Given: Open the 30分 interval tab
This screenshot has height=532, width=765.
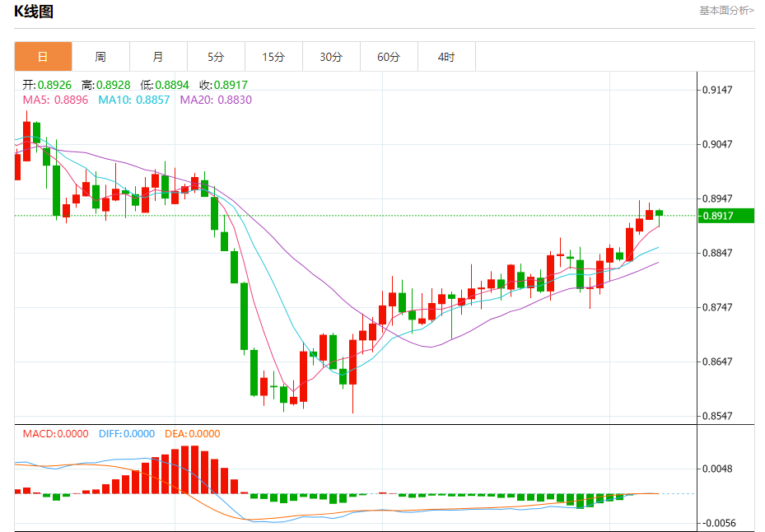Looking at the screenshot, I should pyautogui.click(x=331, y=57).
